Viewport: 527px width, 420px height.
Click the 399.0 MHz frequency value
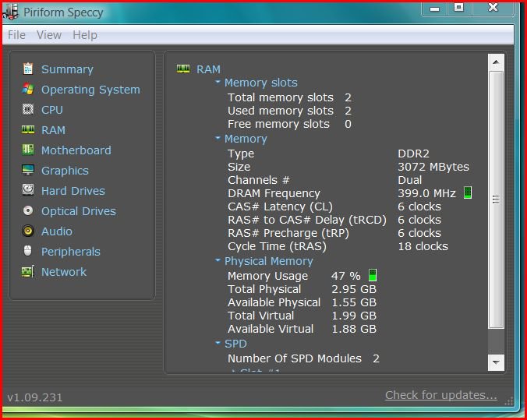[x=427, y=193]
